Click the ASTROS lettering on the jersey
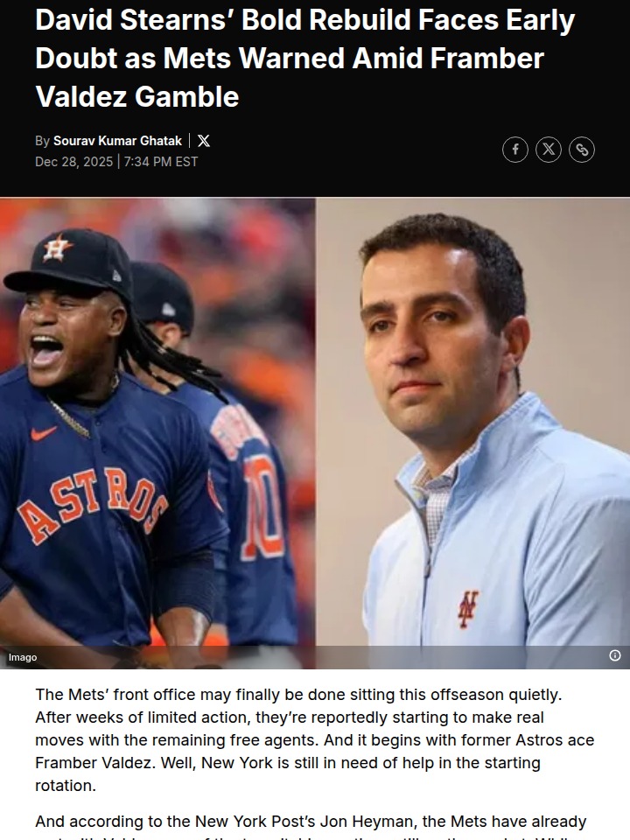This screenshot has height=840, width=630. (x=92, y=507)
